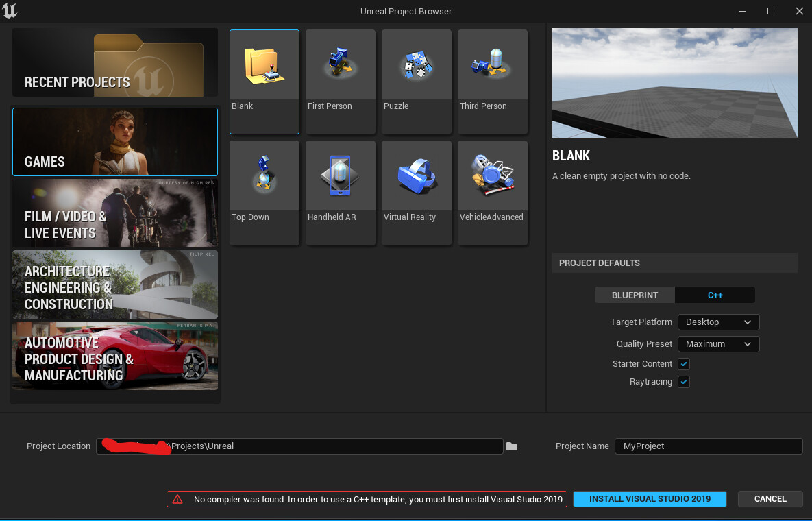The width and height of the screenshot is (812, 521).
Task: Open Recent Projects category
Action: click(115, 62)
